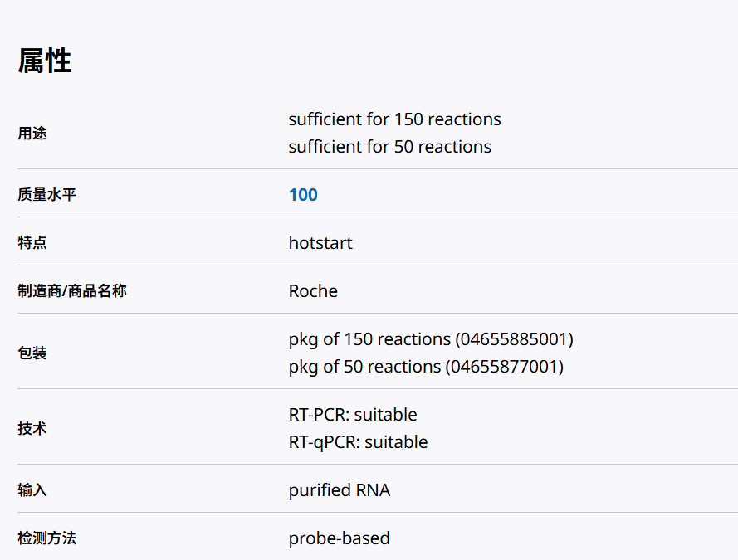The image size is (738, 560).
Task: Click the 属性 section heading
Action: tap(45, 61)
